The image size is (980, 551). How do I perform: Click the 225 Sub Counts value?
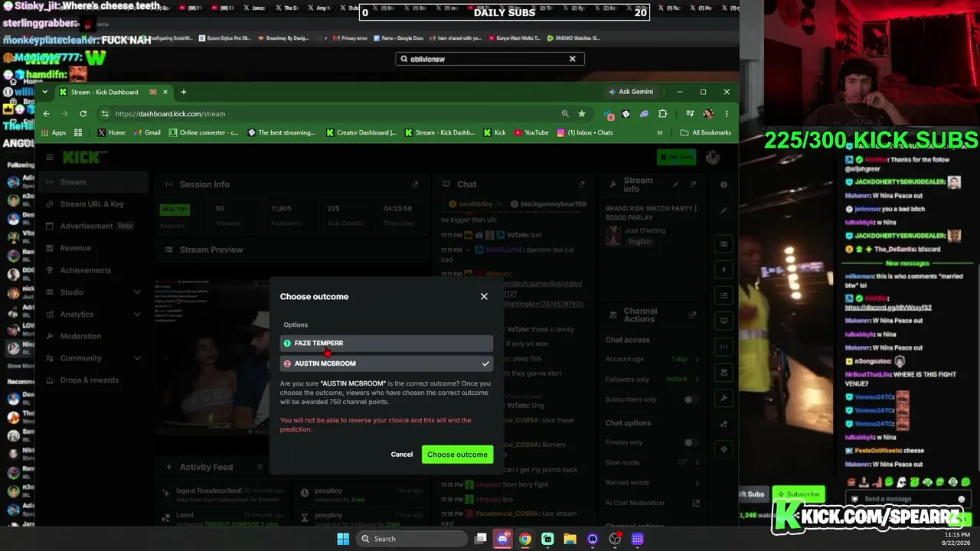pyautogui.click(x=334, y=208)
